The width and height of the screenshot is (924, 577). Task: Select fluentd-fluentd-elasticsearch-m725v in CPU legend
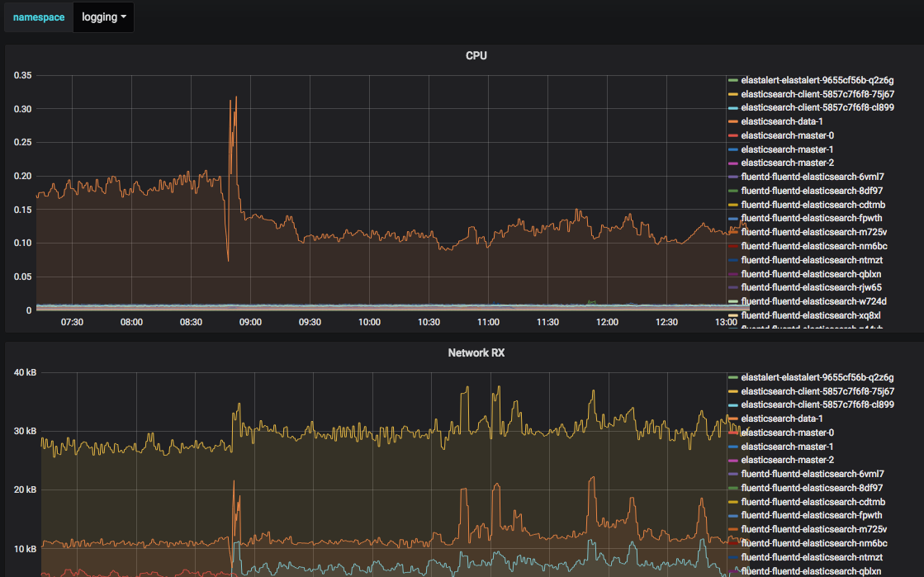tap(814, 232)
